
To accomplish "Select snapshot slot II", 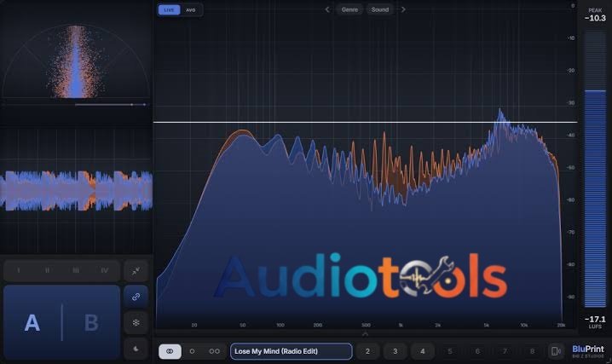I will click(x=47, y=270).
